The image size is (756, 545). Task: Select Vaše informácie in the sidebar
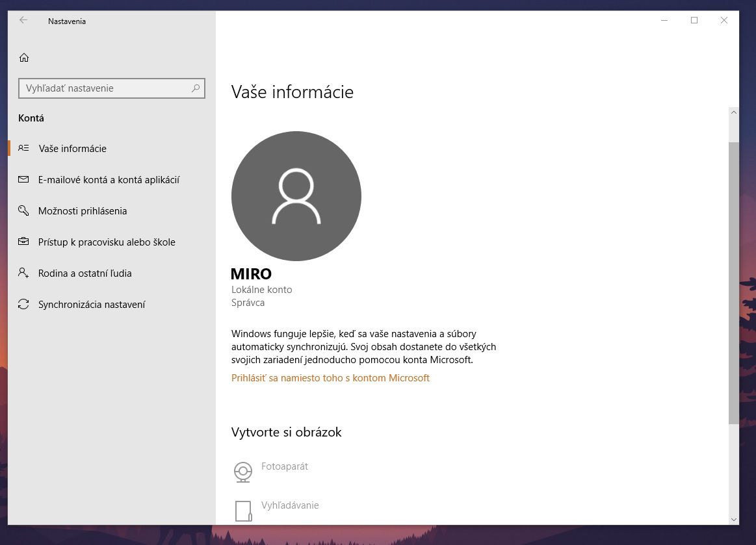tap(112, 148)
